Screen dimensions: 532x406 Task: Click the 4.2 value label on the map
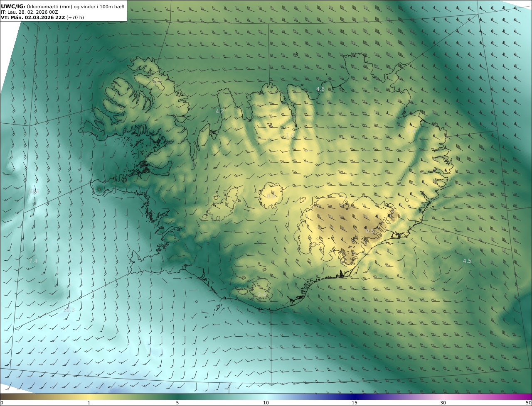[x=220, y=112]
